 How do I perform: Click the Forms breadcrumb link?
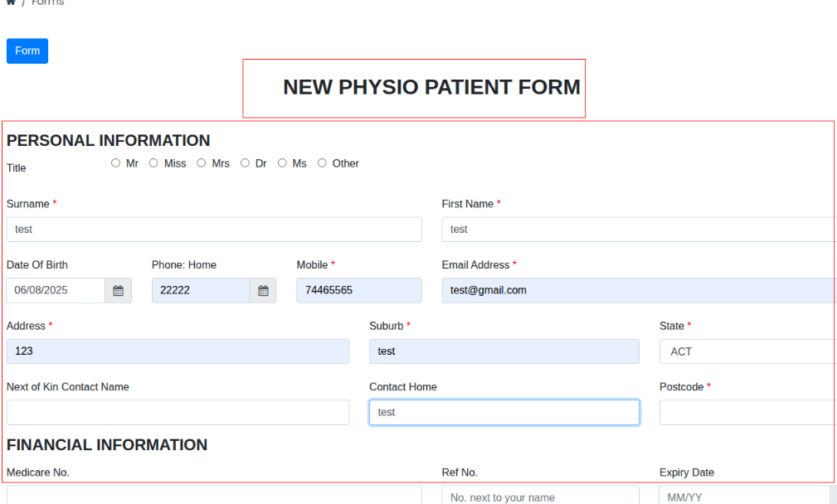click(x=47, y=3)
